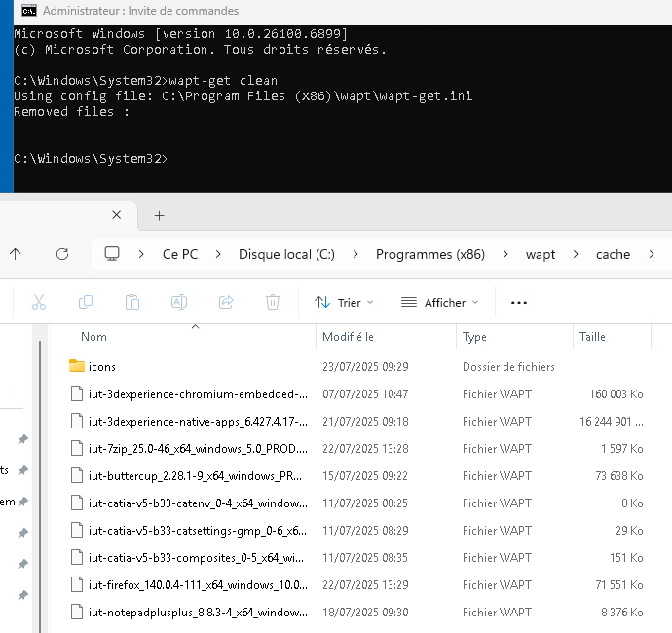Expand chevron after cache in breadcrumb

pos(651,254)
